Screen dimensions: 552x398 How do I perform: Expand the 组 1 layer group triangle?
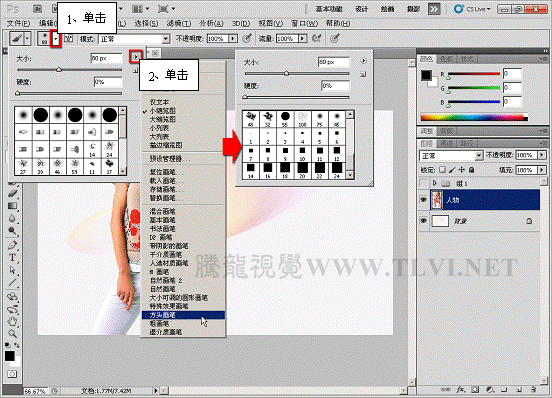435,183
